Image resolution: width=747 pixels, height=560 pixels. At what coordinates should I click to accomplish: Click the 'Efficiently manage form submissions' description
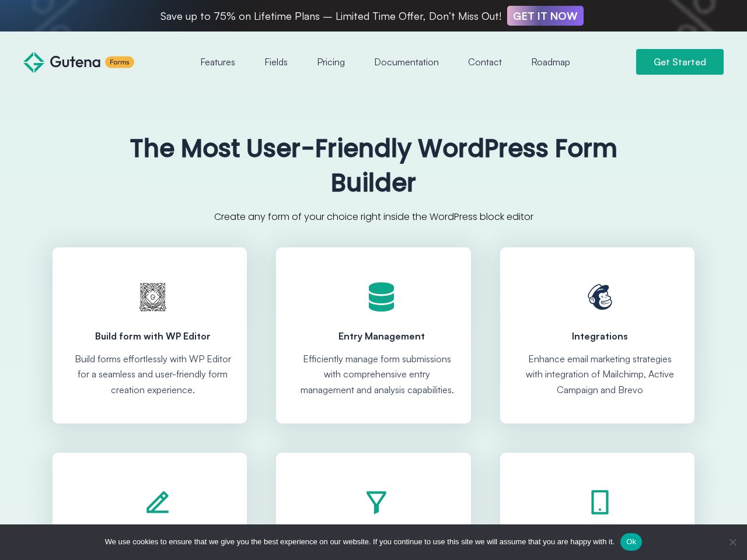(377, 374)
